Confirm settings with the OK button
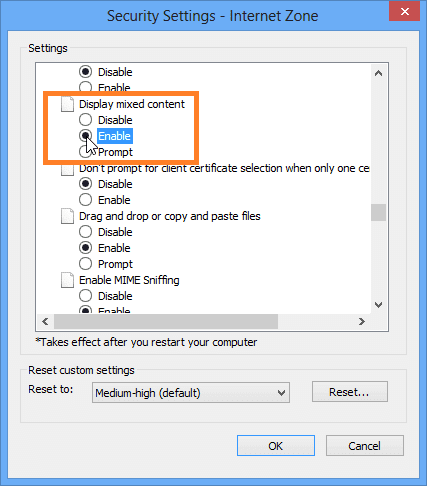 (x=276, y=446)
